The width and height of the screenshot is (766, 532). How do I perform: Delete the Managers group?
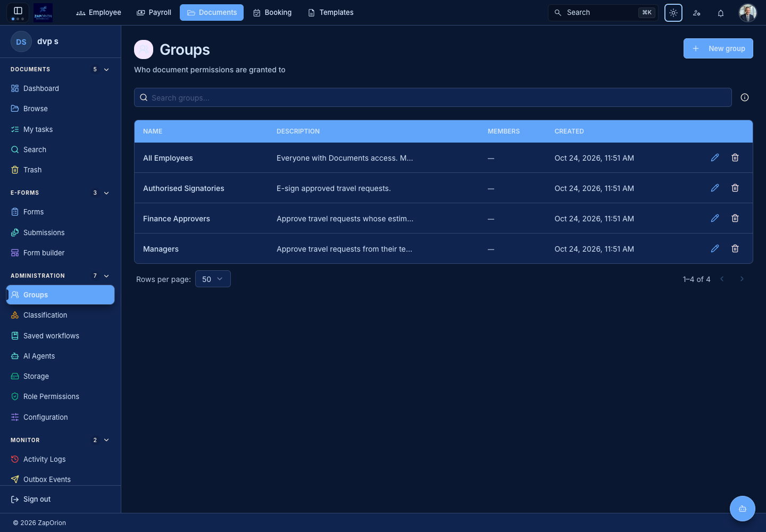(735, 248)
